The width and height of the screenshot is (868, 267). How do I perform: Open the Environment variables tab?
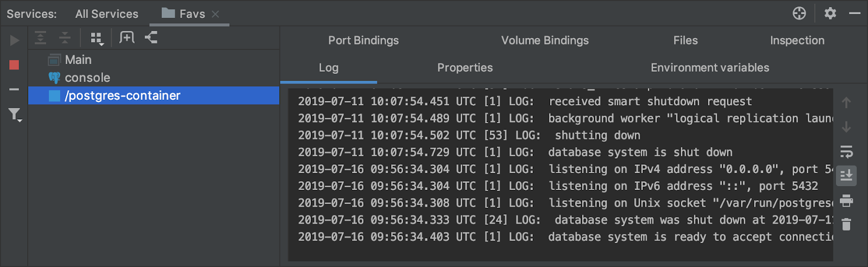(x=710, y=68)
